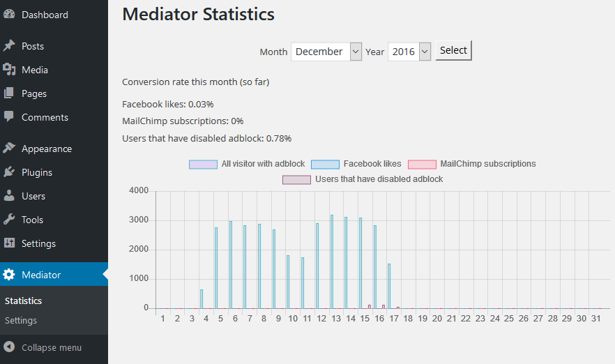
Task: Open the Mediator Settings submenu item
Action: (x=21, y=321)
